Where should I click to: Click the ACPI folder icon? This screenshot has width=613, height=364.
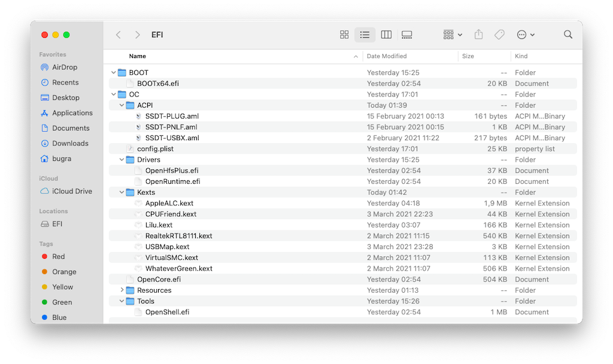[130, 105]
